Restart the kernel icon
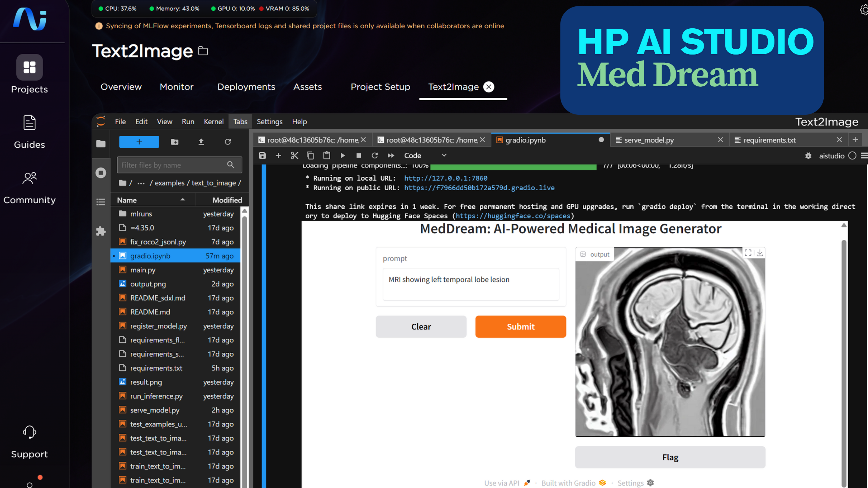Screen dimensions: 868x488 (x=374, y=155)
